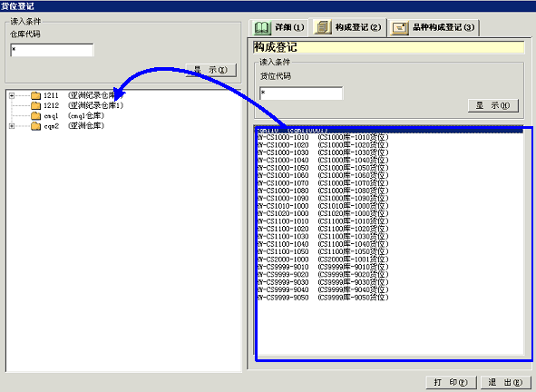The height and width of the screenshot is (392, 536).
Task: Select the cnq1 folder icon
Action: (36, 116)
